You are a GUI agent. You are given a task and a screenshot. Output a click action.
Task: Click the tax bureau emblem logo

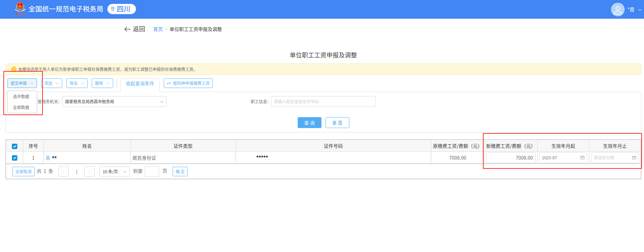click(20, 8)
